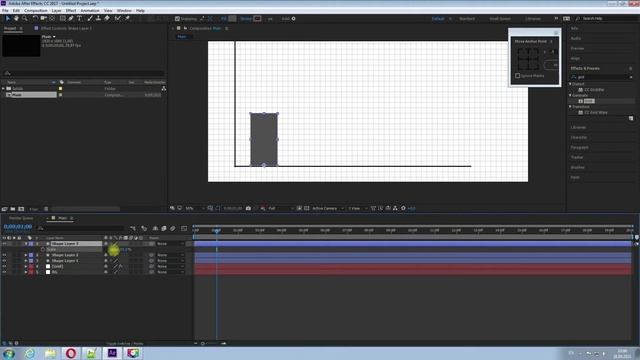
Task: Toggle the Shy layers switch in the timeline header
Action: 155,229
